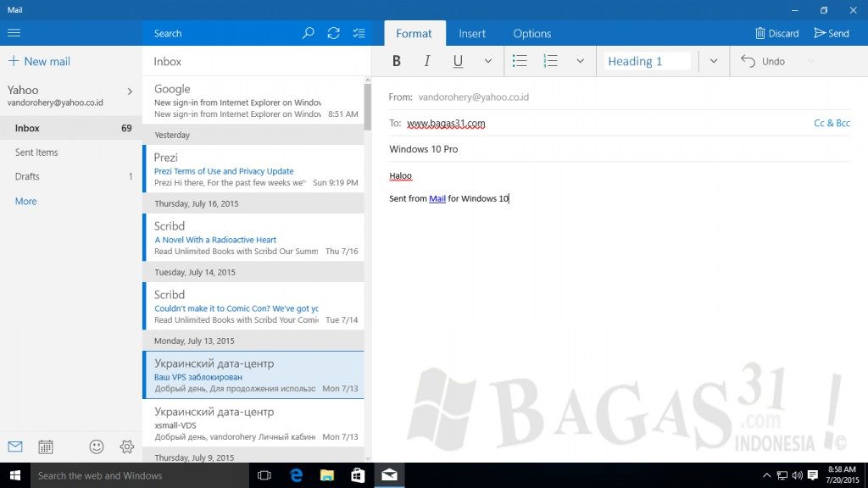This screenshot has height=488, width=868.
Task: Apply numbered list
Action: 550,61
